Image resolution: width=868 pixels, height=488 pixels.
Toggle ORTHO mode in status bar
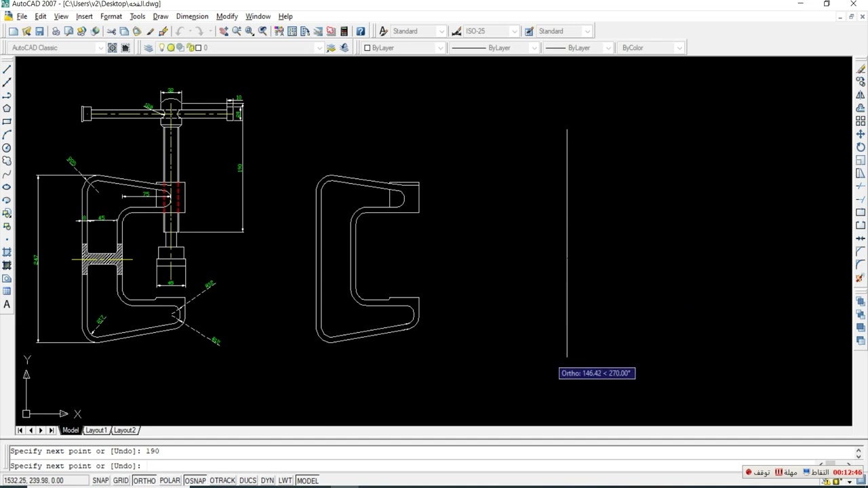[144, 481]
